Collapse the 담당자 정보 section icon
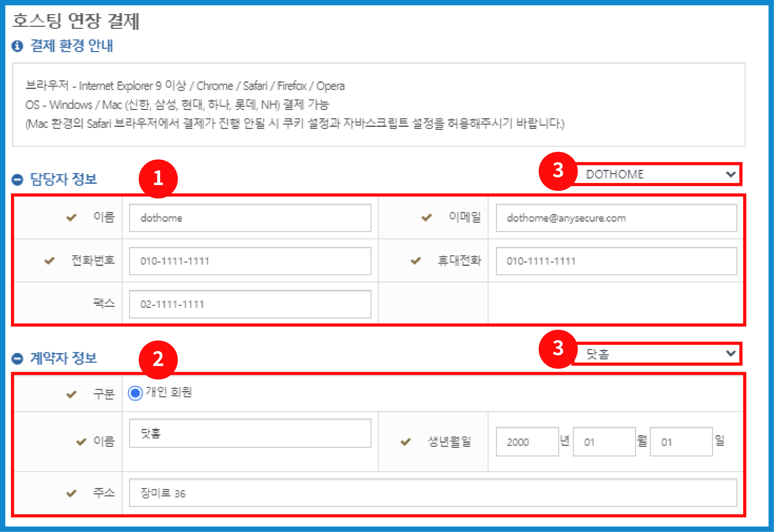The image size is (774, 532). [x=17, y=180]
